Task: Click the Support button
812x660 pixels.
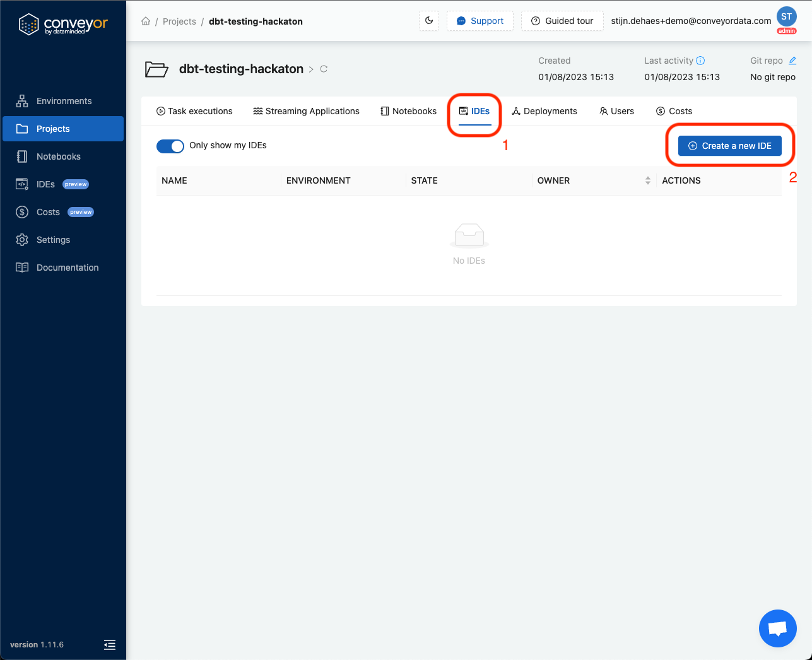Action: click(480, 21)
